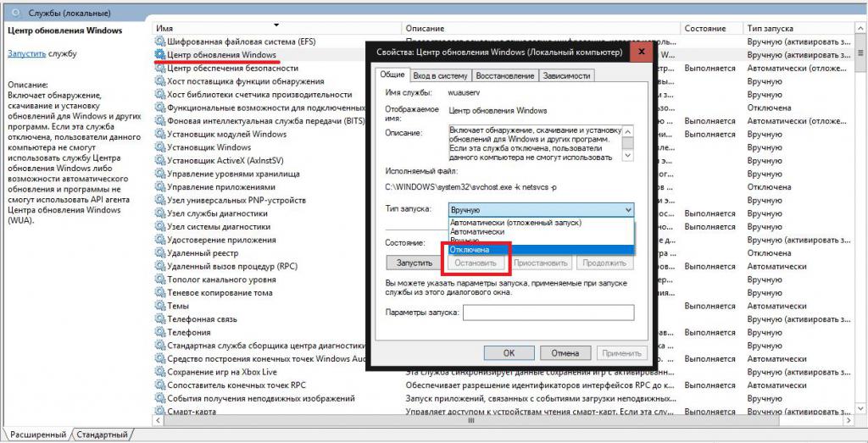
Task: Switch to Расширенный view tab
Action: pos(37,435)
